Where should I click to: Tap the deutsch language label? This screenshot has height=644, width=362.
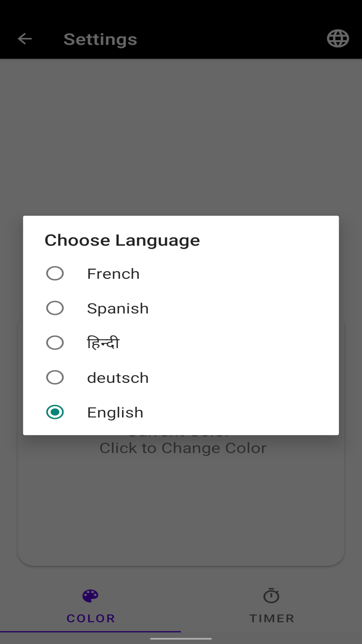tap(118, 378)
